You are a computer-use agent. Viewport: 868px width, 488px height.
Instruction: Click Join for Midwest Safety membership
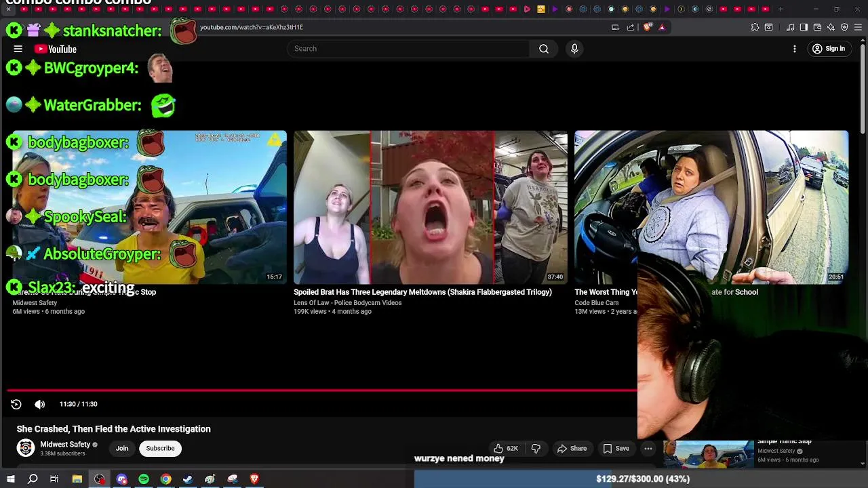(122, 448)
